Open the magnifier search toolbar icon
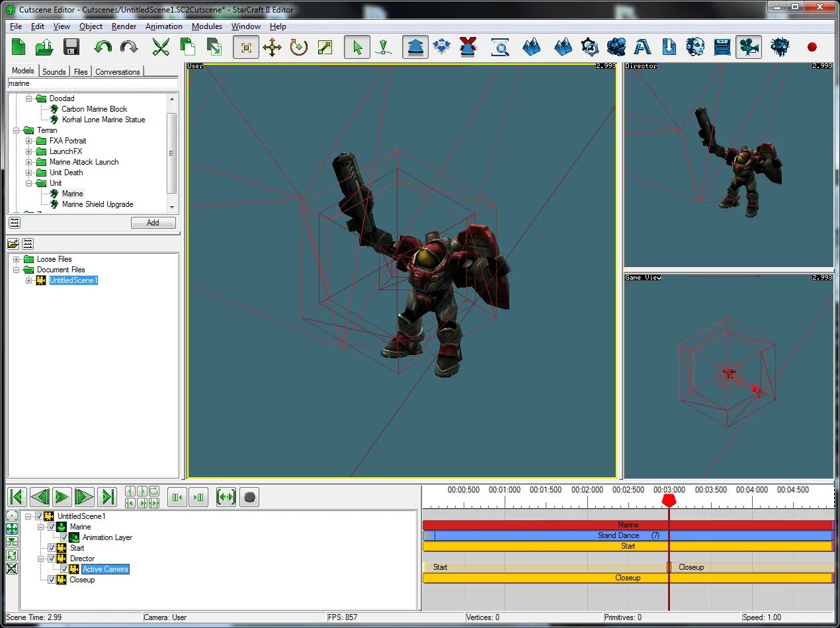This screenshot has width=840, height=628. pos(500,48)
